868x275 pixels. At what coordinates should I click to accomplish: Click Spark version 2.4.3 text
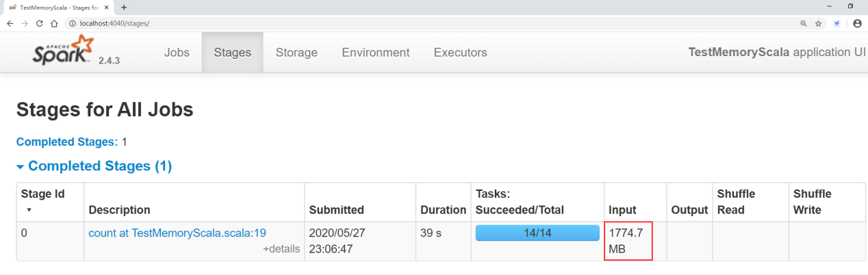pyautogui.click(x=110, y=61)
